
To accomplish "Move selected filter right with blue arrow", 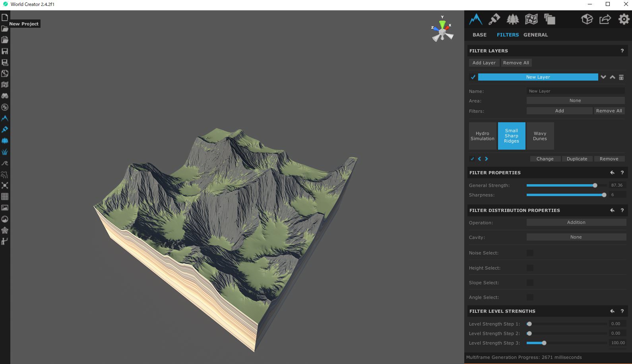I will coord(487,159).
